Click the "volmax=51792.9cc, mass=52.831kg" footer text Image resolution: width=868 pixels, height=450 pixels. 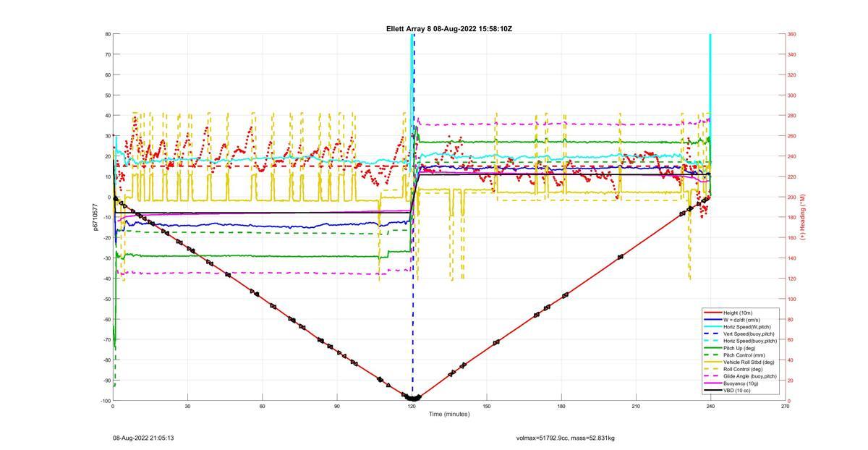[x=566, y=438]
